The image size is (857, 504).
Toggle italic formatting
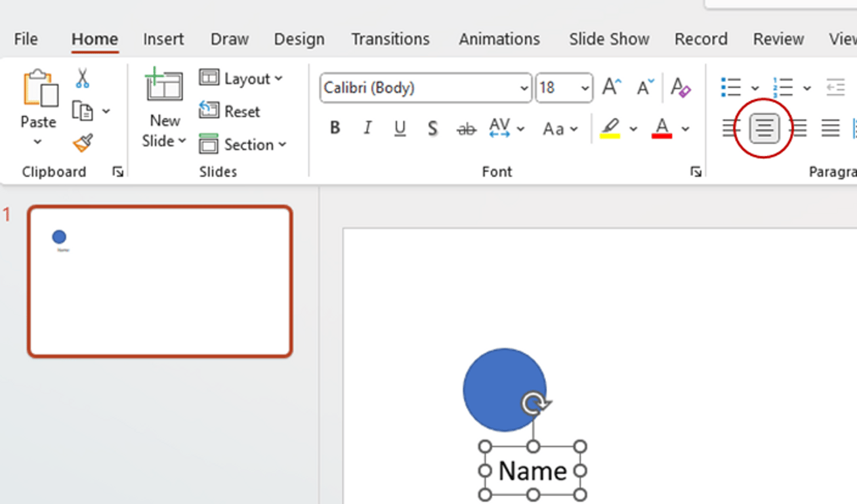[367, 128]
